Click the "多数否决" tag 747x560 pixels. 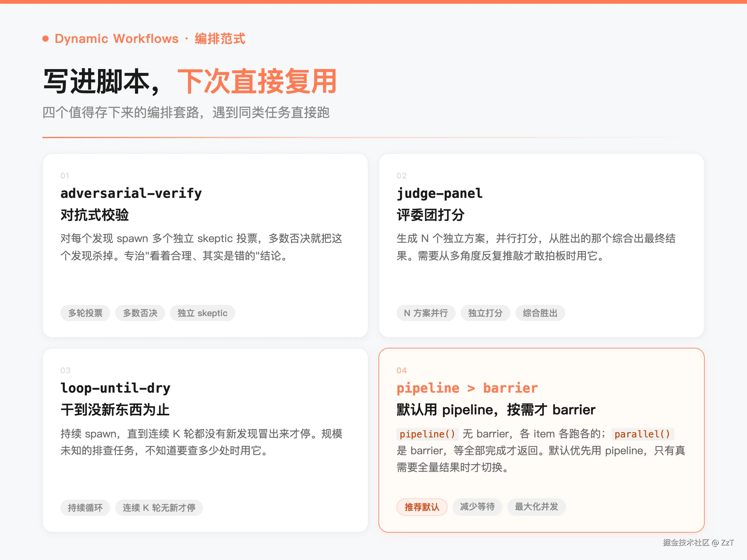coord(140,313)
